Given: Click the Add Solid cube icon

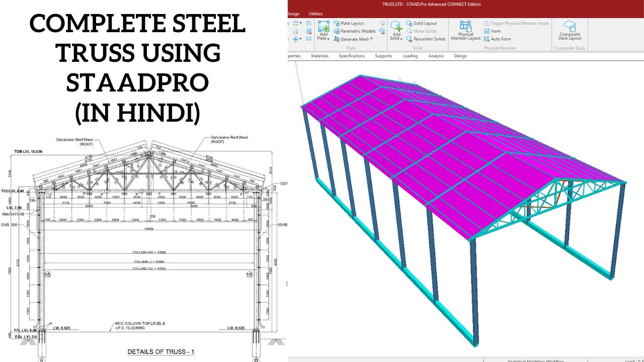Looking at the screenshot, I should (x=396, y=27).
